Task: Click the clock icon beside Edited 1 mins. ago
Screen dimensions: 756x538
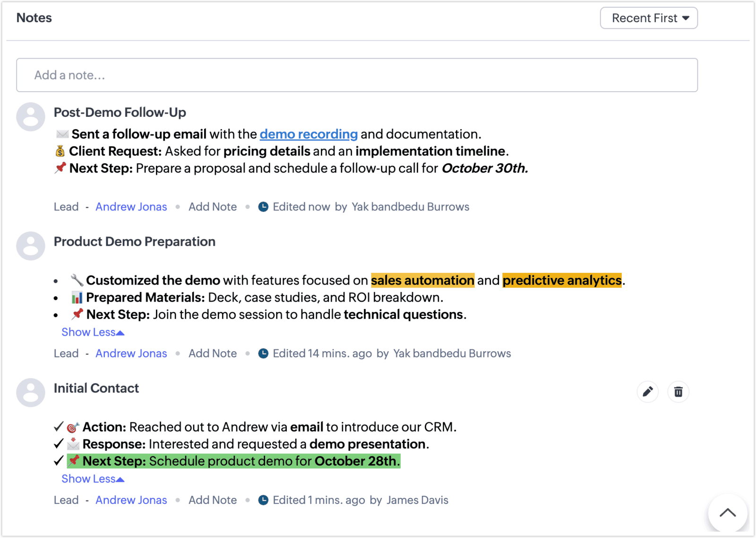Action: point(263,500)
